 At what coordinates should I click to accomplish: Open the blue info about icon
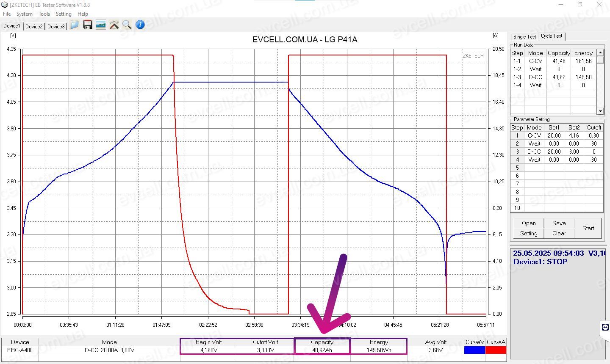140,25
